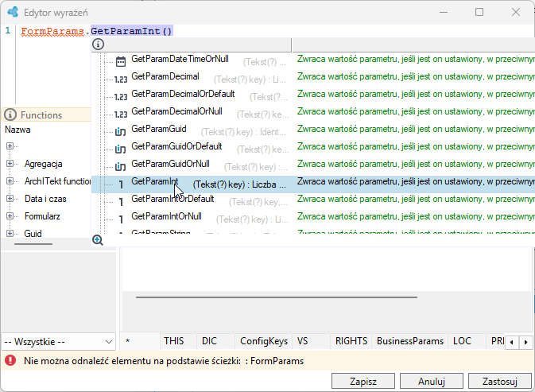
Task: Switch to the BusinessParams tab
Action: coord(409,341)
